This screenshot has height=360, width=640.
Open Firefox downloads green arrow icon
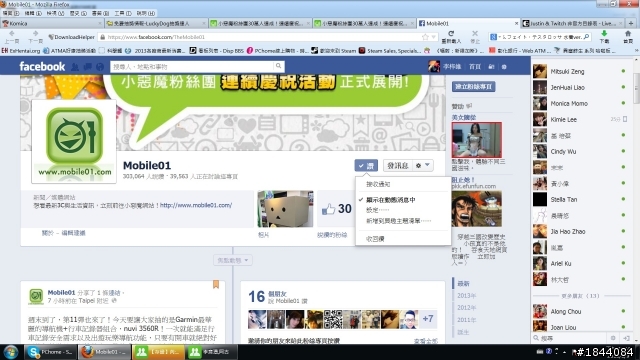(x=604, y=34)
